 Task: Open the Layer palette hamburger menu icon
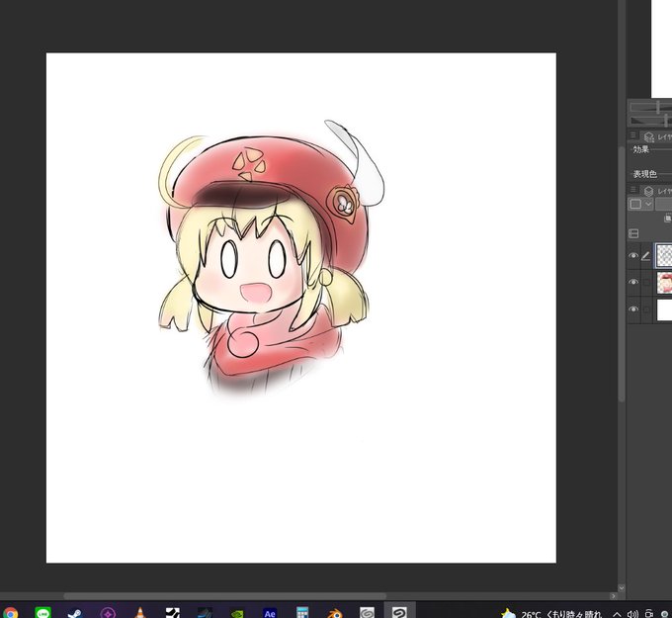(633, 189)
